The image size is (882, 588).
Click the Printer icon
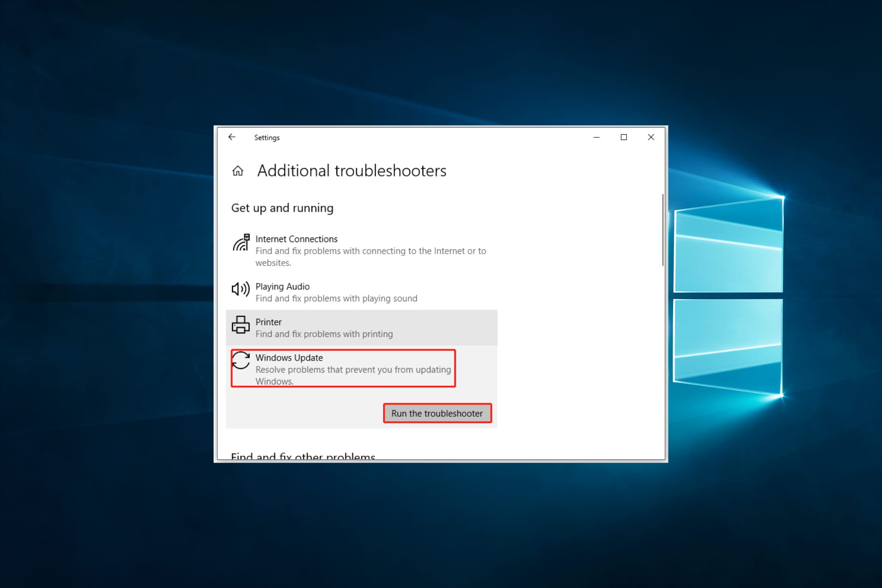(x=240, y=325)
